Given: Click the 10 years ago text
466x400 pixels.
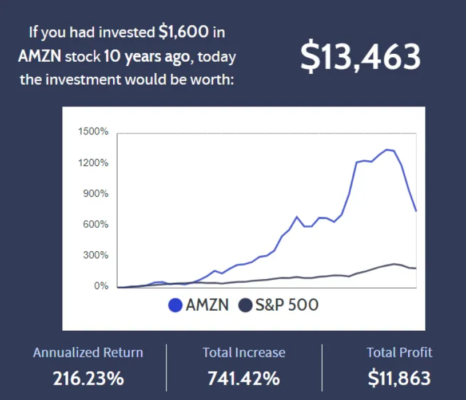Looking at the screenshot, I should pos(147,57).
